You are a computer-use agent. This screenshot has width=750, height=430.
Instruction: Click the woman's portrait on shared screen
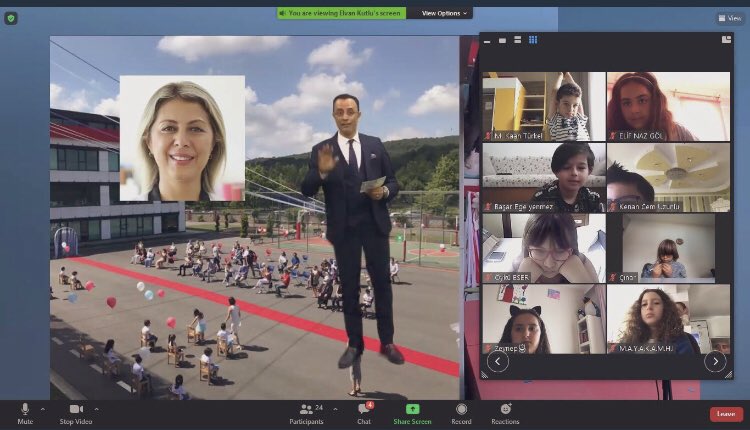pyautogui.click(x=182, y=138)
